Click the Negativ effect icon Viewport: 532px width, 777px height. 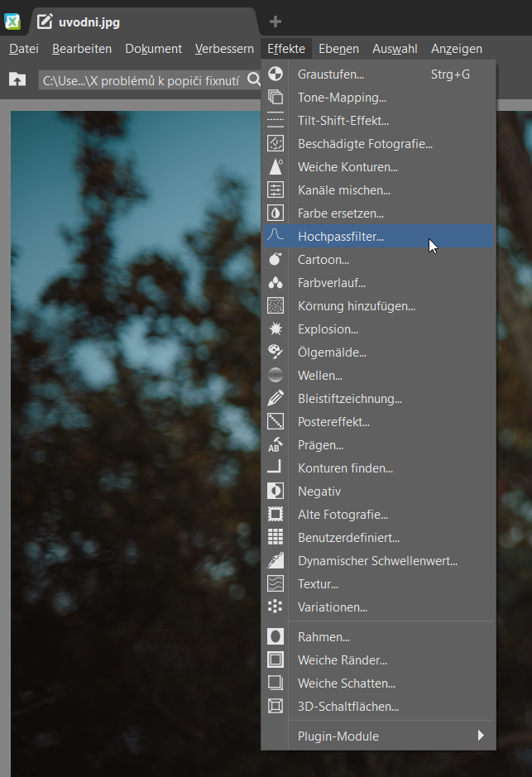[276, 492]
